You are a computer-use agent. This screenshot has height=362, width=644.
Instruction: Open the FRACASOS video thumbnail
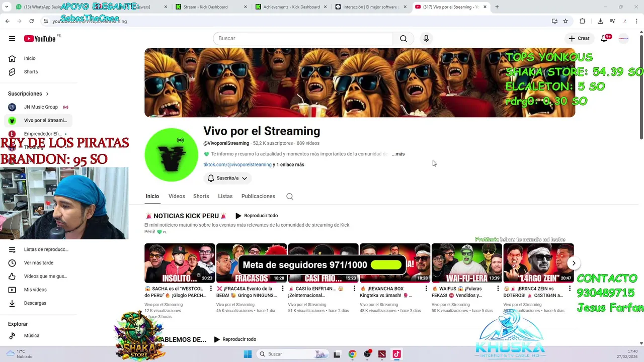pyautogui.click(x=252, y=263)
